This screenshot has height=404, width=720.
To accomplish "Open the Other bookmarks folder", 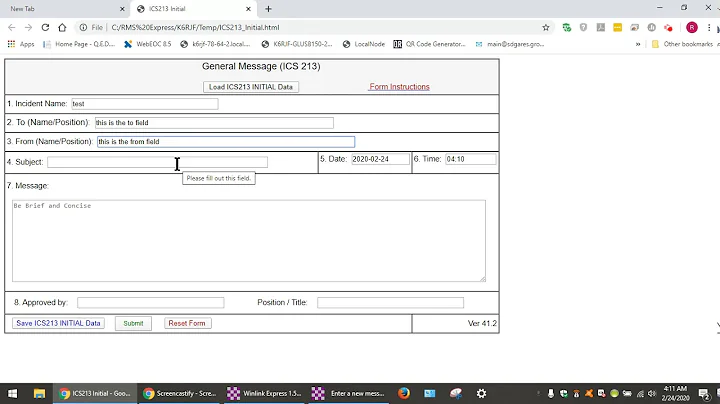I will (682, 44).
